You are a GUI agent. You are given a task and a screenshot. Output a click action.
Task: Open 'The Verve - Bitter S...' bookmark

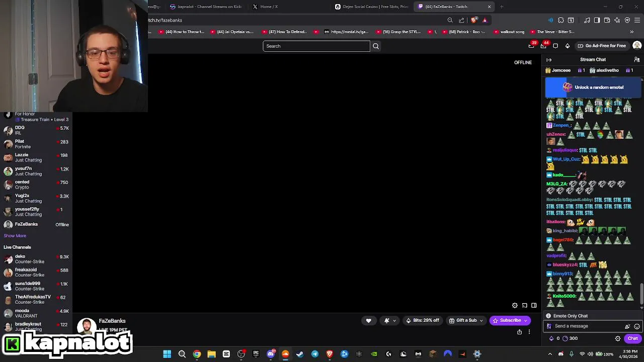pos(552,32)
